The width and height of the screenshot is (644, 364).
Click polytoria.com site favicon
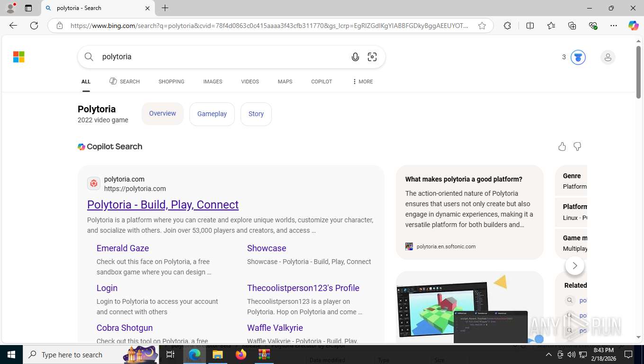pos(94,183)
